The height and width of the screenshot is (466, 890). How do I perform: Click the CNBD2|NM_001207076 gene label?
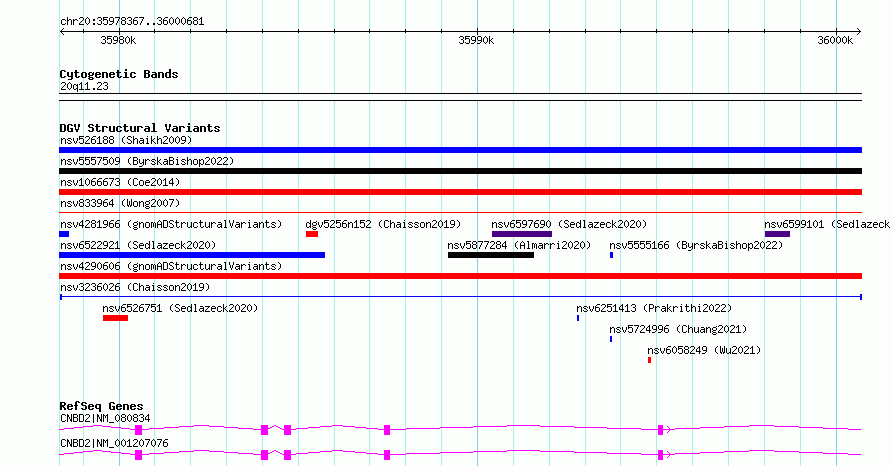[114, 443]
